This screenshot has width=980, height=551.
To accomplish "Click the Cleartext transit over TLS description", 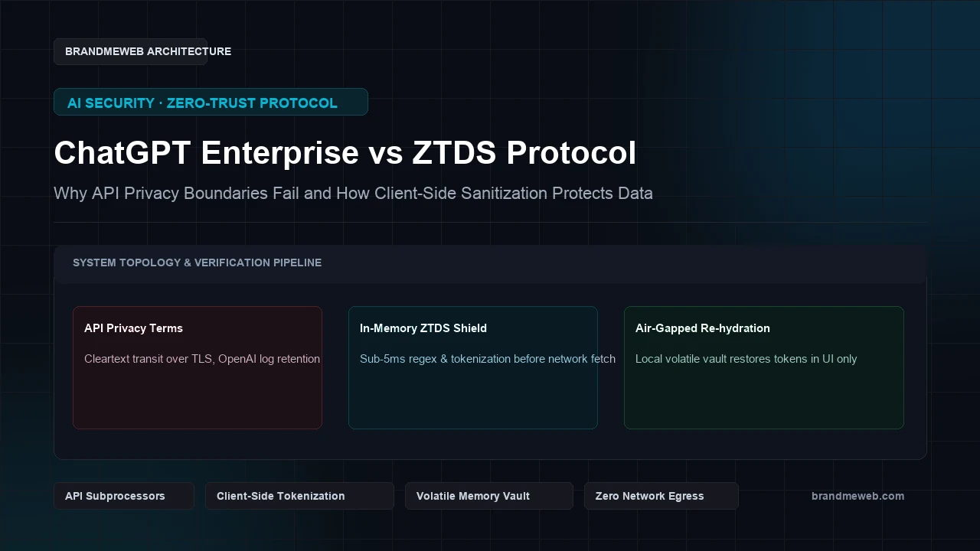I will 202,359.
